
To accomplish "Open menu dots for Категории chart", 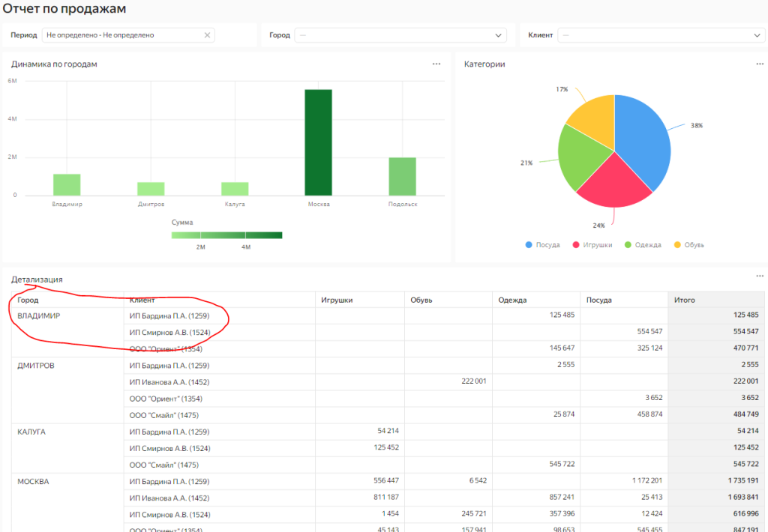I will [760, 64].
